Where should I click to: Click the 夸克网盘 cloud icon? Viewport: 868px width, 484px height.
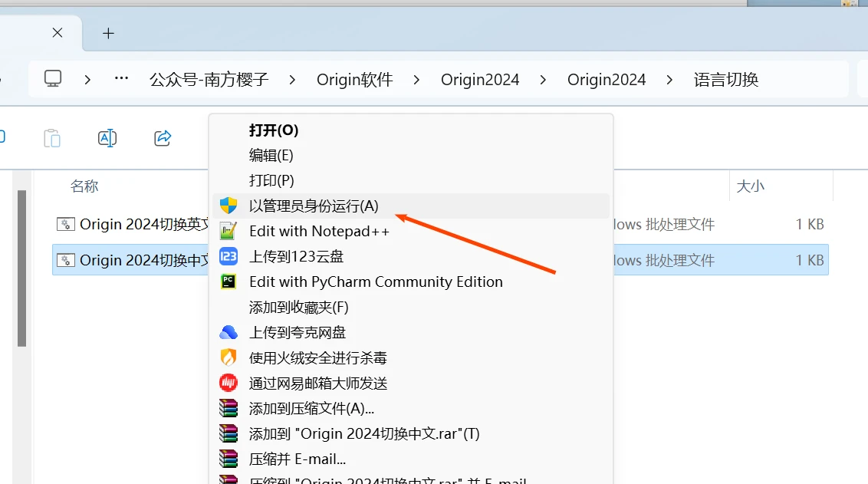coord(229,332)
